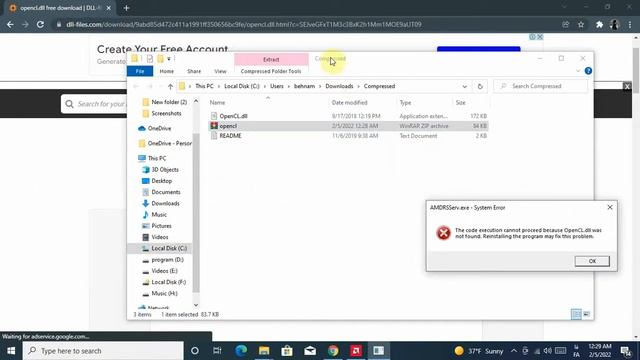Expand the address bar history dropdown
The height and width of the screenshot is (360, 640).
coord(464,87)
